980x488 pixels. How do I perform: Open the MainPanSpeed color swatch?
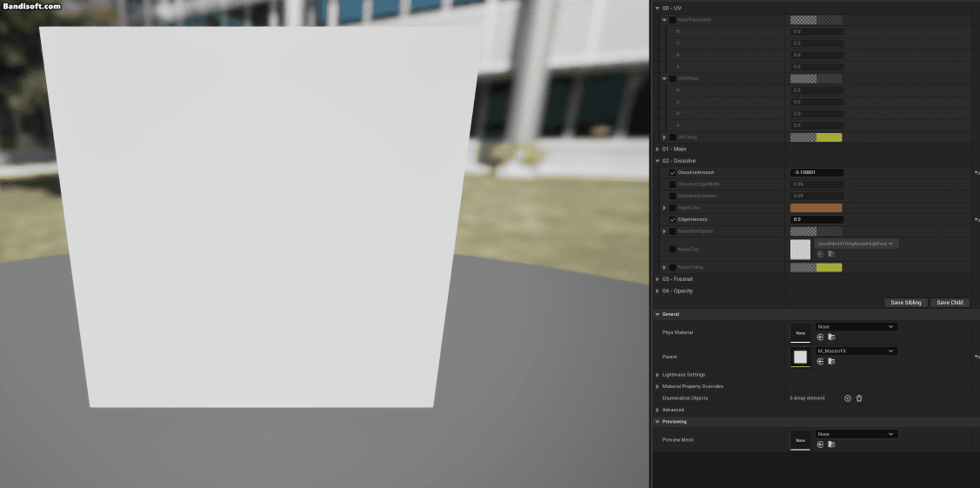tap(817, 19)
